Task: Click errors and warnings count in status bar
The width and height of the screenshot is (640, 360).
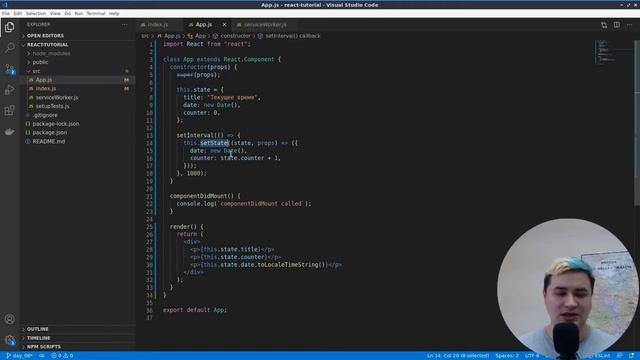Action: (62, 356)
